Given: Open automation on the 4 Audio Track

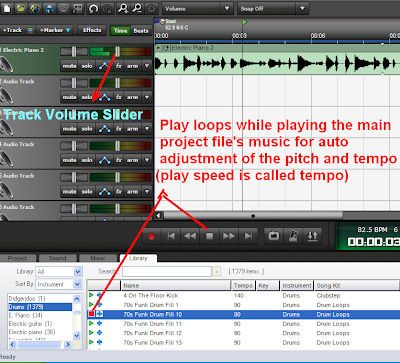Looking at the screenshot, I should click(105, 160).
